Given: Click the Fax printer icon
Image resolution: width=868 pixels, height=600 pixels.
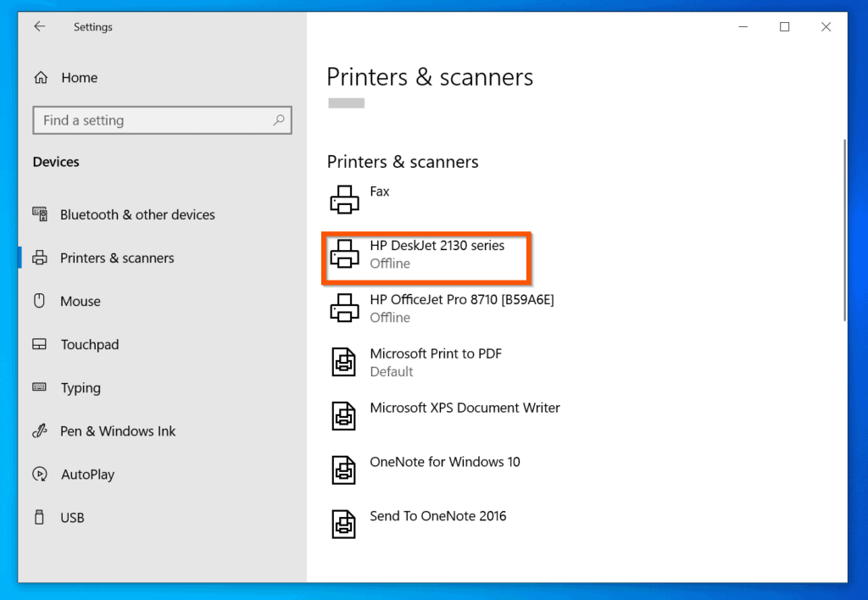Looking at the screenshot, I should [x=344, y=200].
